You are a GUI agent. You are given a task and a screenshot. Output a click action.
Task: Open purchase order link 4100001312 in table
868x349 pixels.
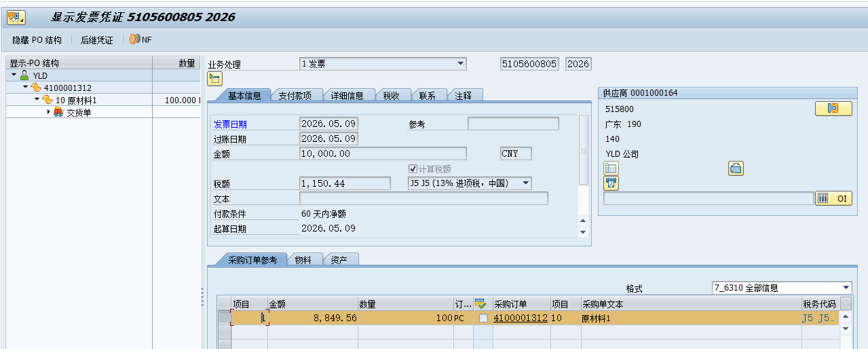pos(521,318)
